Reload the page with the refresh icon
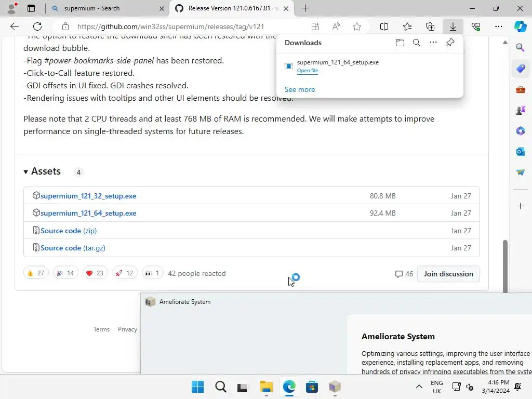The width and height of the screenshot is (532, 399). click(37, 26)
